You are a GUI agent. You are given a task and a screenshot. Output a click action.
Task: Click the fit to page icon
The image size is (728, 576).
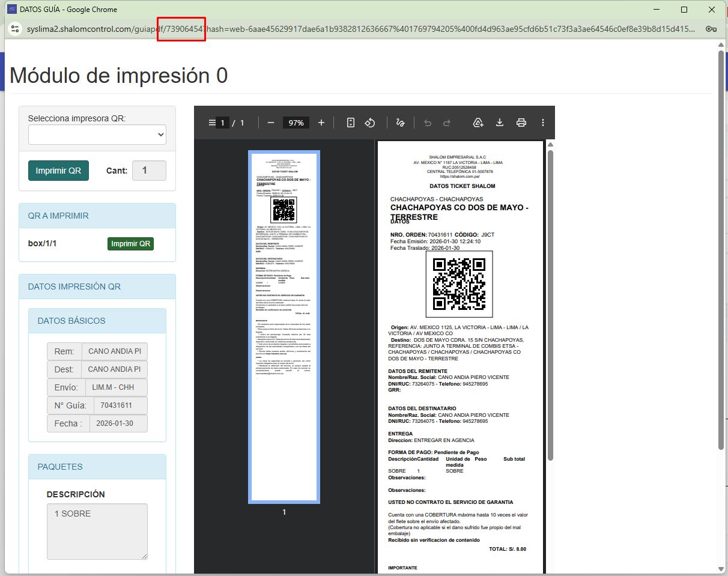point(351,123)
